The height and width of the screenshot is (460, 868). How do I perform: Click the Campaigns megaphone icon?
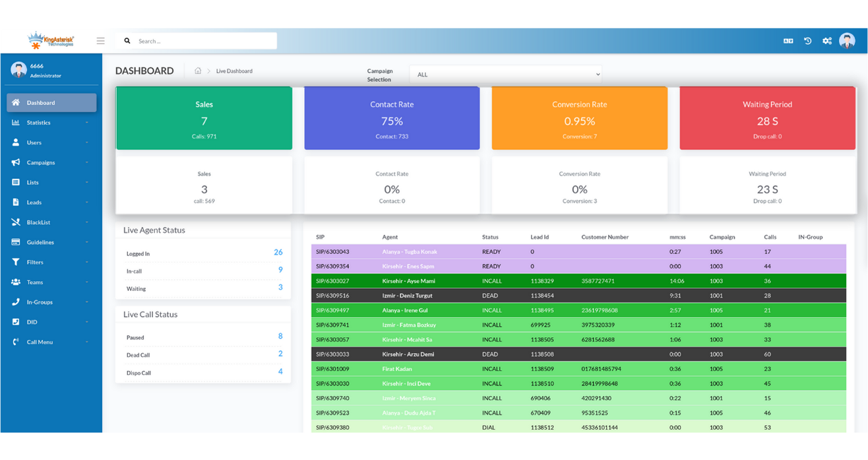[16, 162]
